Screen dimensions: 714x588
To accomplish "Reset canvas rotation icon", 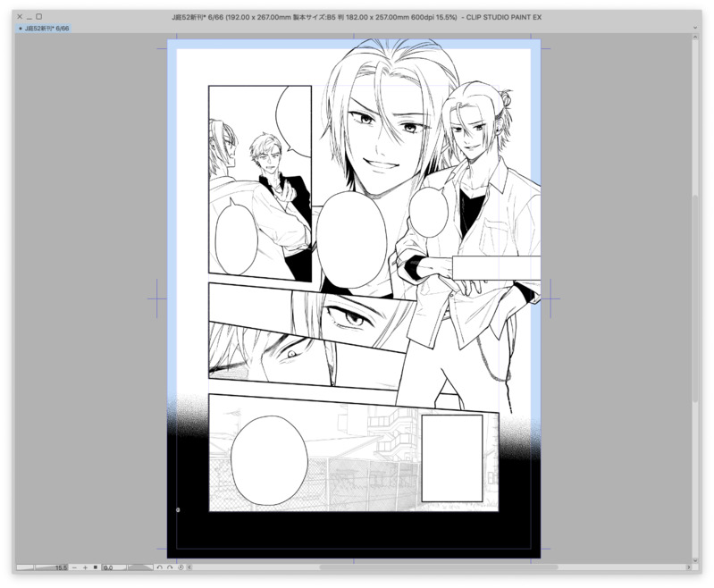I will [x=181, y=567].
